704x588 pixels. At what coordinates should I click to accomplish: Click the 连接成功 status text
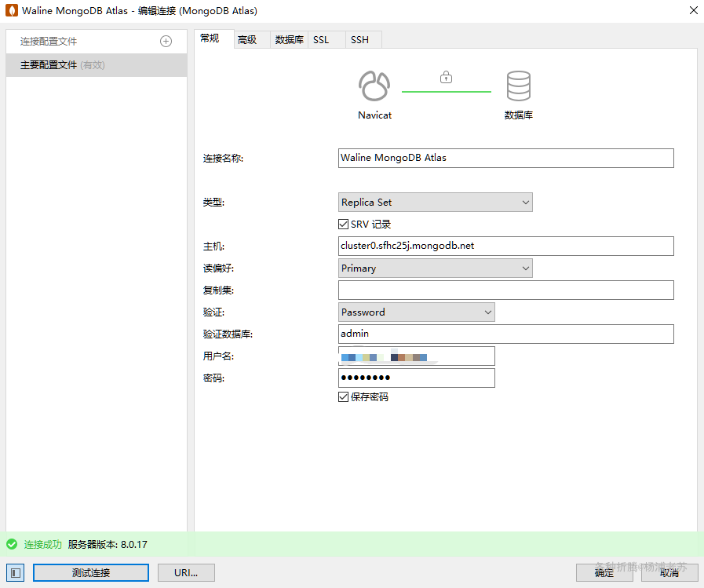pyautogui.click(x=42, y=544)
